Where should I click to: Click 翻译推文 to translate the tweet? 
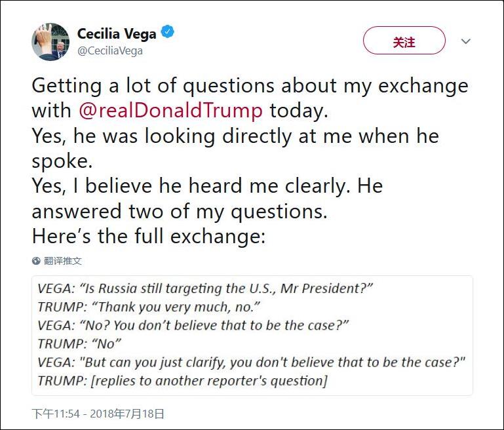63,261
